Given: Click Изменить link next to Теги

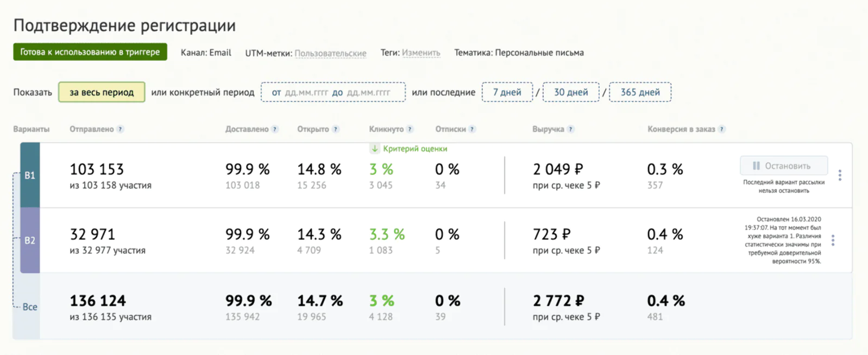Looking at the screenshot, I should coord(421,53).
